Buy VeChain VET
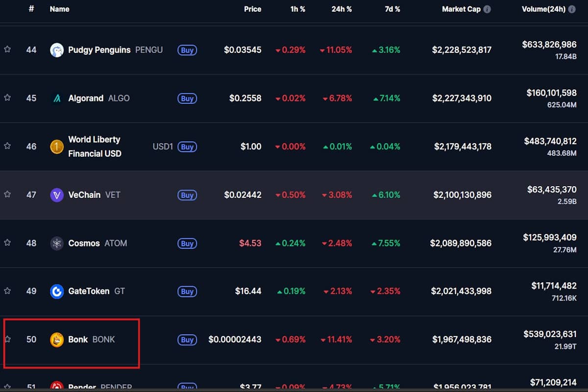The image size is (588, 392). [187, 195]
